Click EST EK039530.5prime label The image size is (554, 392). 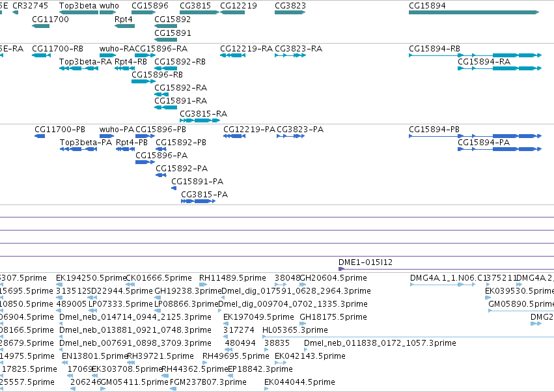pos(519,291)
